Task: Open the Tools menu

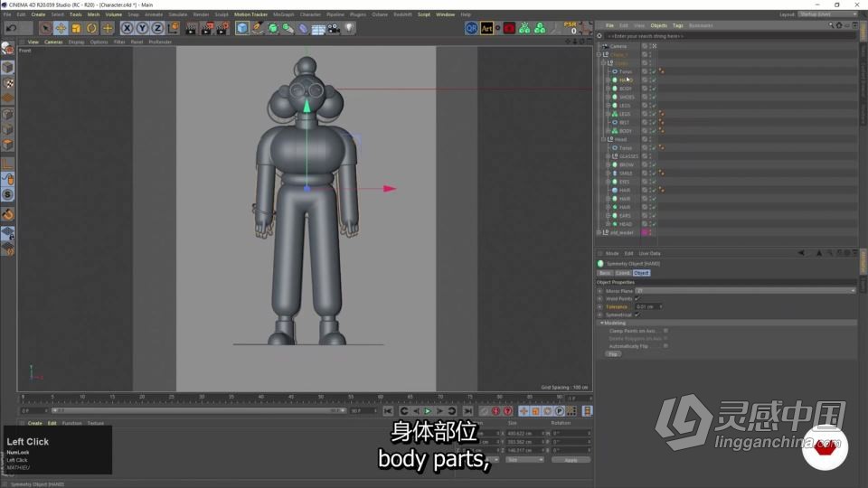Action: tap(75, 14)
